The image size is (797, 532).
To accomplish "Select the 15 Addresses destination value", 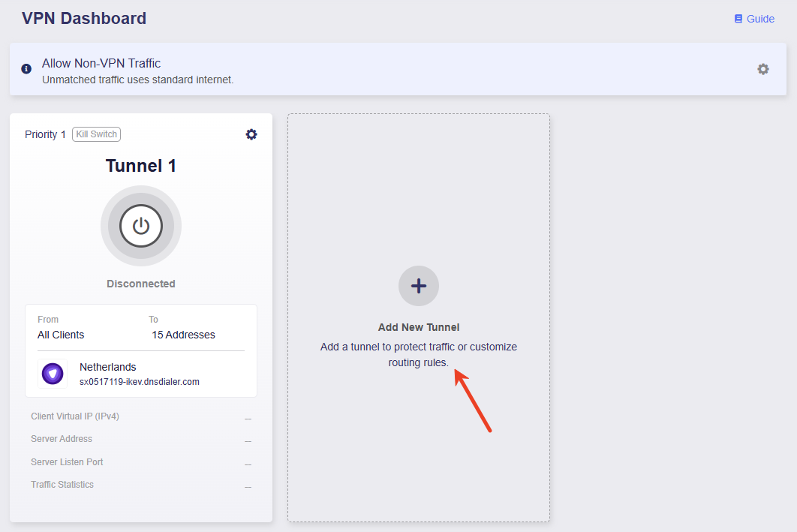I will point(183,335).
